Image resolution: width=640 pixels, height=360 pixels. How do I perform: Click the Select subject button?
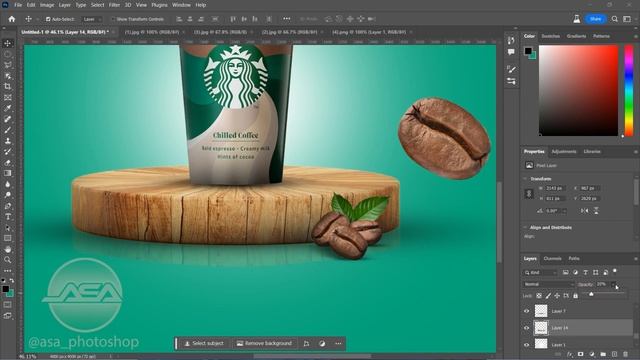tap(203, 344)
